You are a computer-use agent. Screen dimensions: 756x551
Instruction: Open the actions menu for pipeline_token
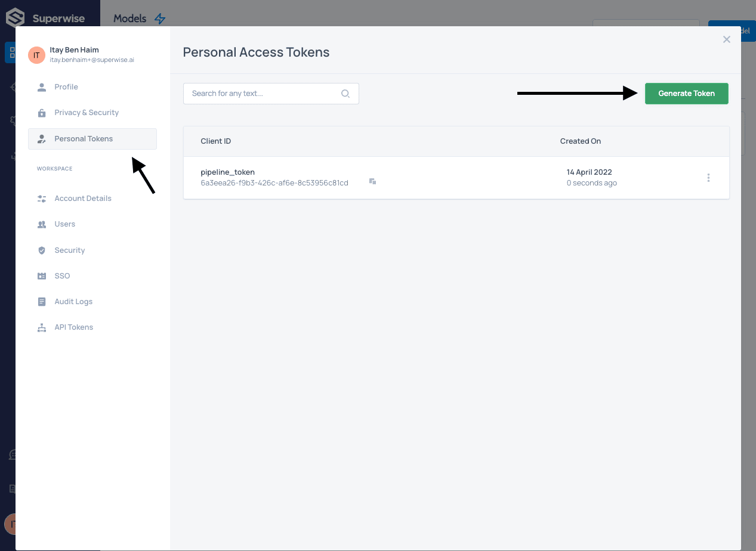pos(708,177)
